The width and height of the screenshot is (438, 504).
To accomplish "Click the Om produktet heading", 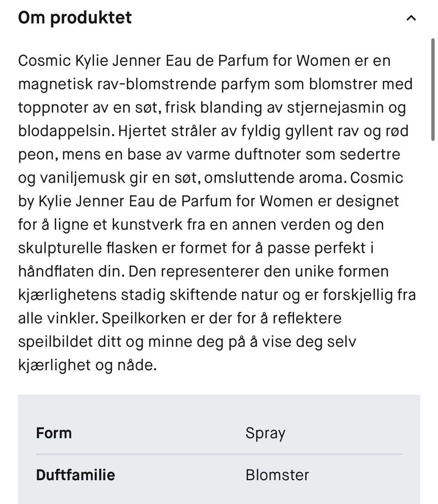I will click(75, 18).
